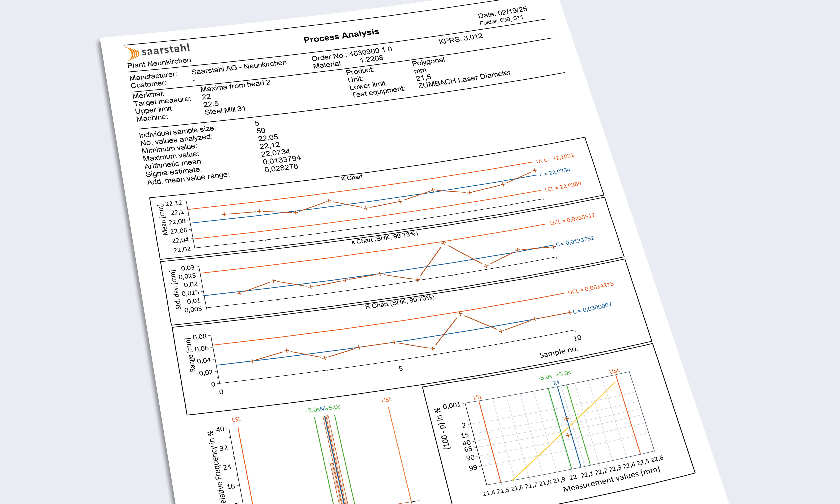This screenshot has height=504, width=840.
Task: Click 'USL' label in probability plot
Action: [x=614, y=371]
